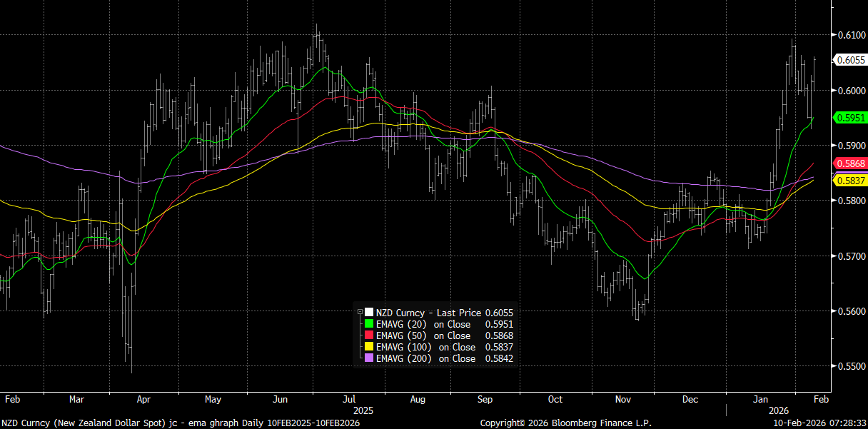Click the Aug month label on the time axis
Viewport: 868px width, 429px height.
click(x=417, y=400)
